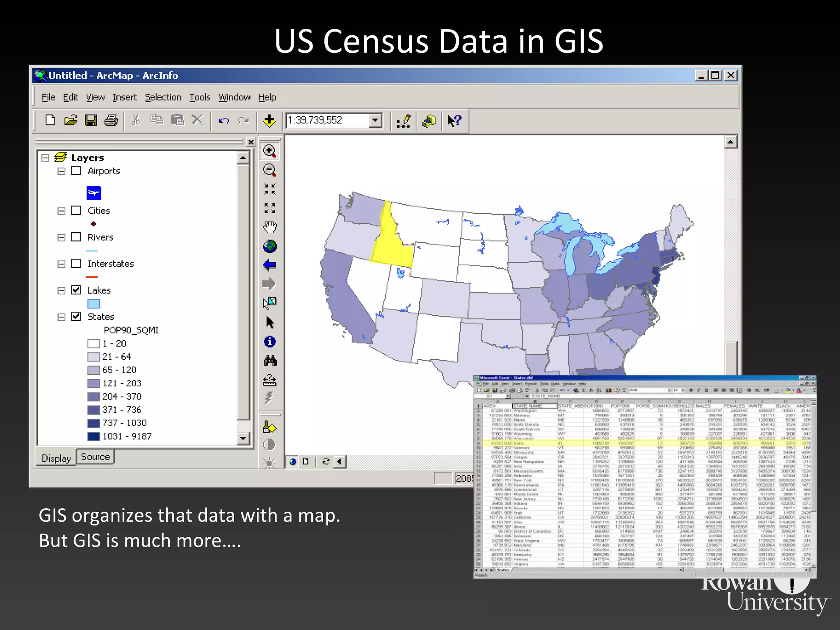840x630 pixels.
Task: Collapse the States layer legend
Action: [62, 317]
